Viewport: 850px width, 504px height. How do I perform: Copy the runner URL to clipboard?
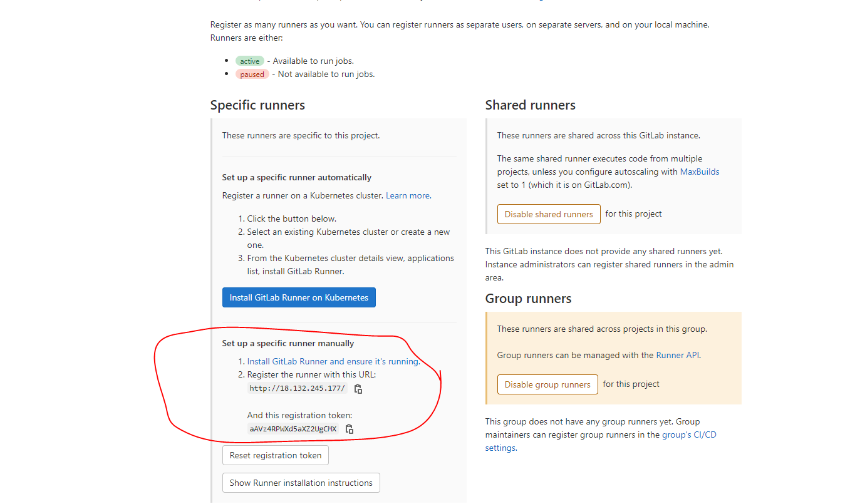click(x=358, y=389)
